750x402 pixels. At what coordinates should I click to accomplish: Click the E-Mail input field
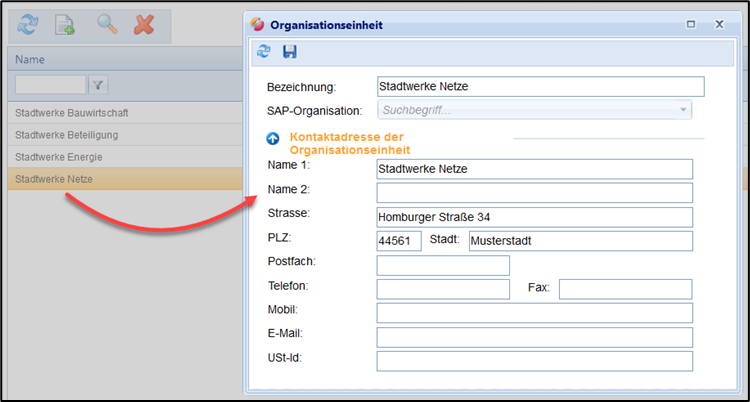coord(534,337)
